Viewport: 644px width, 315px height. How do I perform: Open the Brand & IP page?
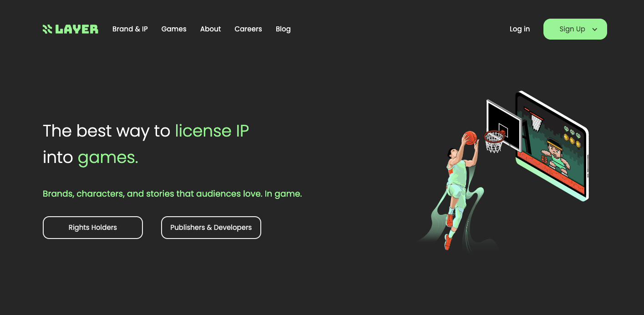[130, 29]
